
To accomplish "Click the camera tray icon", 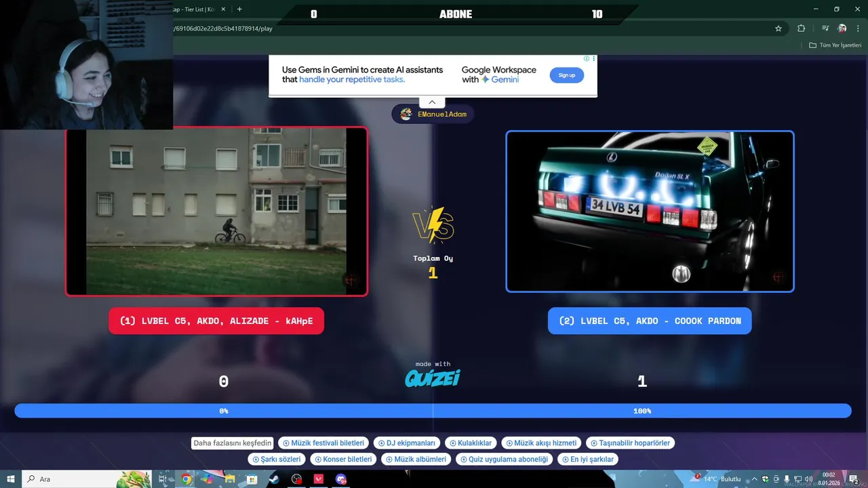I will click(776, 479).
